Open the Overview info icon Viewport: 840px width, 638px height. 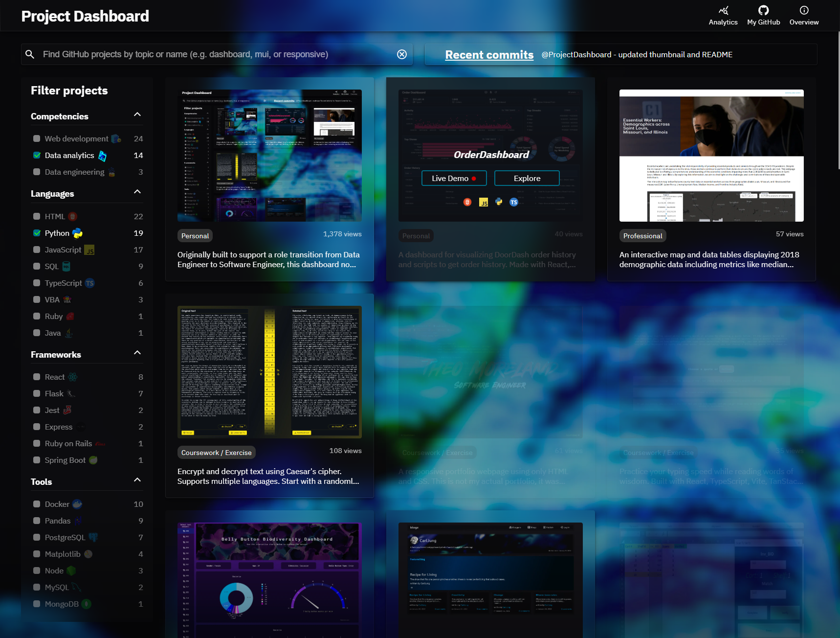(x=804, y=11)
